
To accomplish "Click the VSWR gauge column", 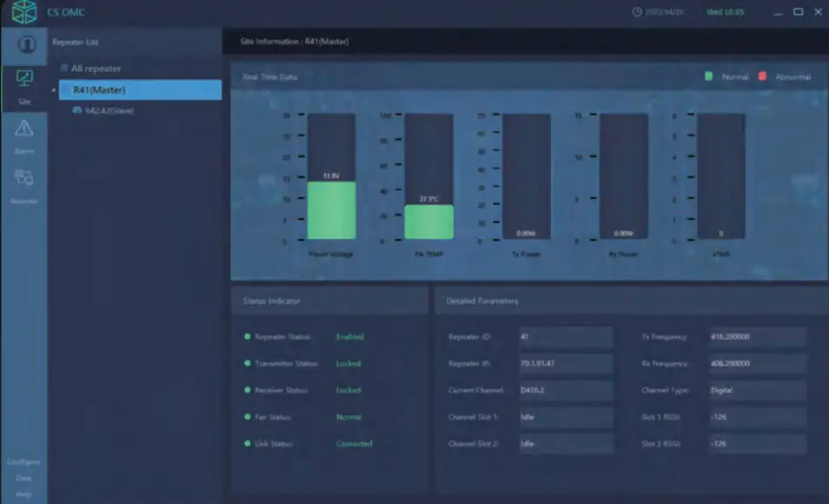I will 721,176.
